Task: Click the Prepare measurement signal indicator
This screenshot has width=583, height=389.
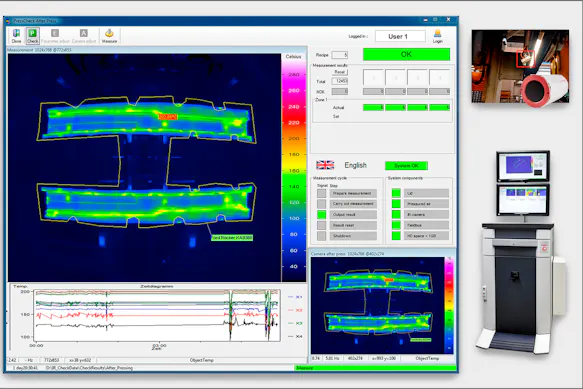Action: pos(322,193)
